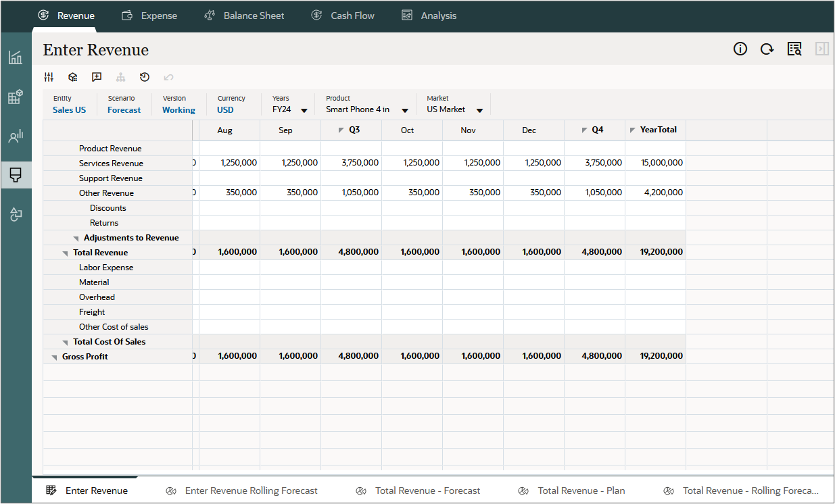Viewport: 835px width, 504px height.
Task: Select the Material row label
Action: coord(94,282)
